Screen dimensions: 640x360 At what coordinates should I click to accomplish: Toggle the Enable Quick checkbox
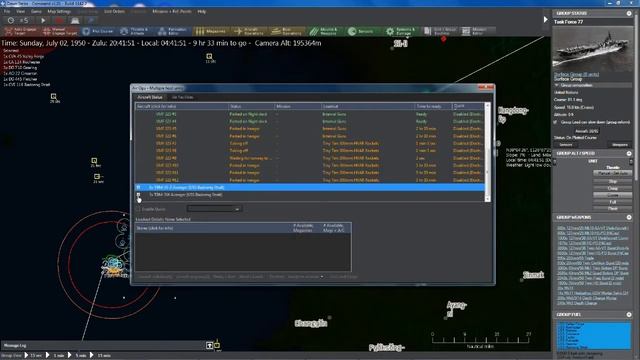pyautogui.click(x=138, y=209)
